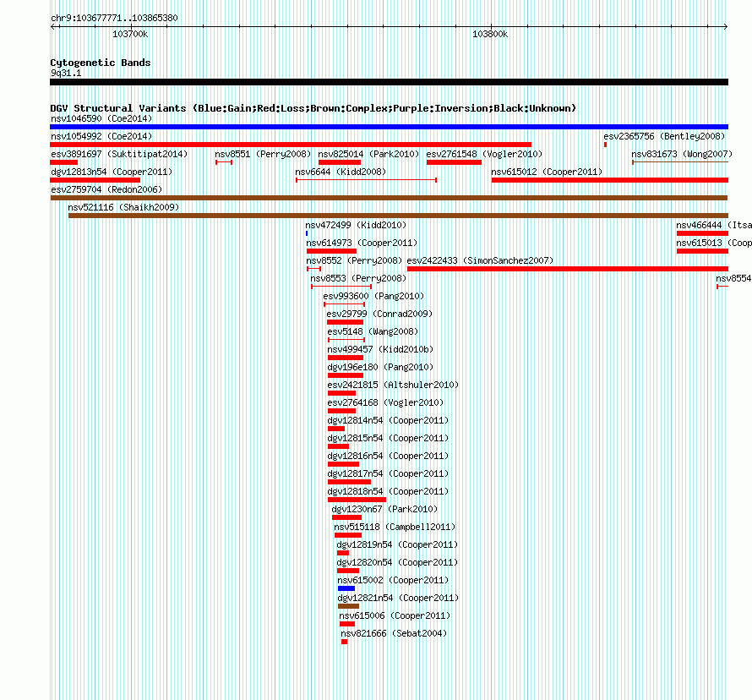Image resolution: width=752 pixels, height=700 pixels.
Task: Select the blue nsv1046590 gain bar
Action: 389,127
